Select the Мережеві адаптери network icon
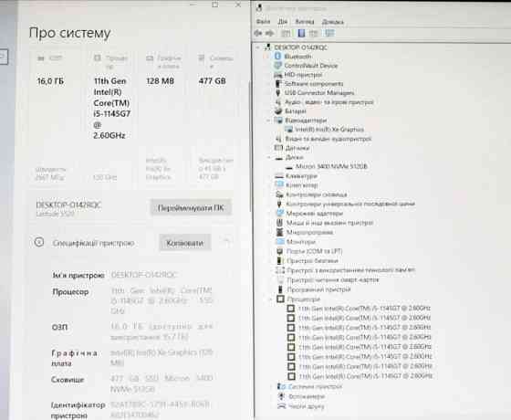This screenshot has width=511, height=420. click(x=279, y=213)
